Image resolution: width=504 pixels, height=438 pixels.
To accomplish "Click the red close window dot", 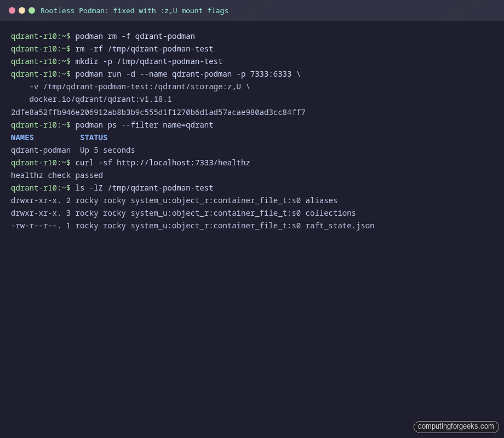I will 12,10.
